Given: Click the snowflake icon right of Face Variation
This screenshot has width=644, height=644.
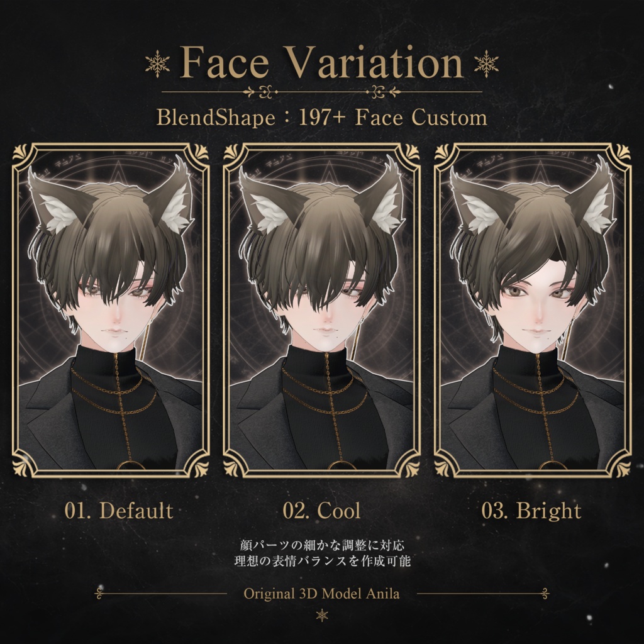Looking at the screenshot, I should tap(486, 64).
